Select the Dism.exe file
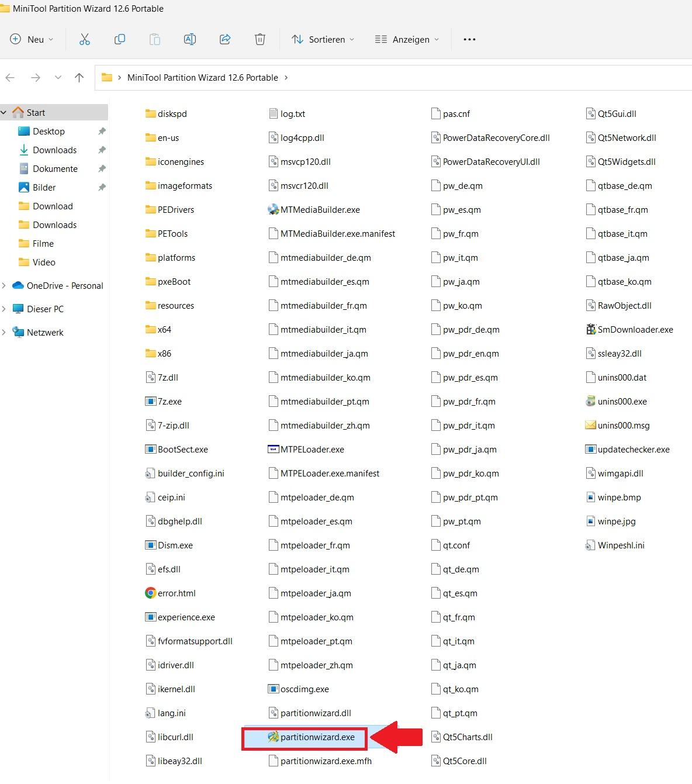 [x=169, y=545]
